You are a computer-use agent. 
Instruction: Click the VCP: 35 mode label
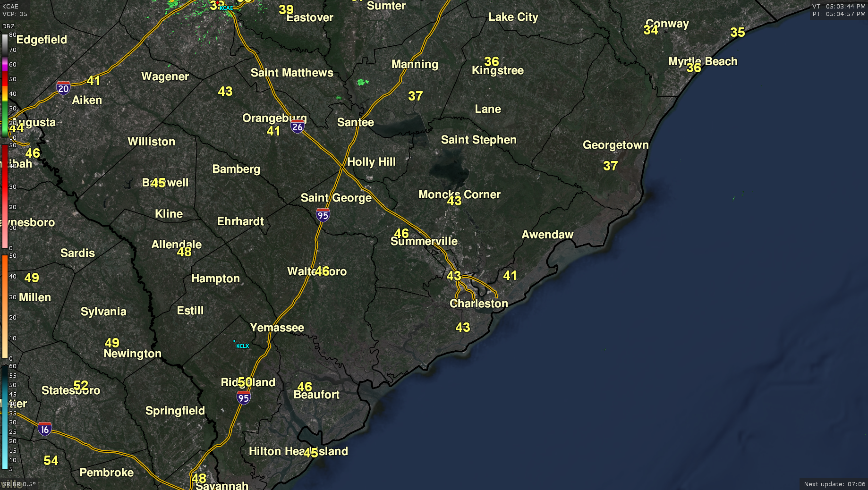(x=15, y=14)
